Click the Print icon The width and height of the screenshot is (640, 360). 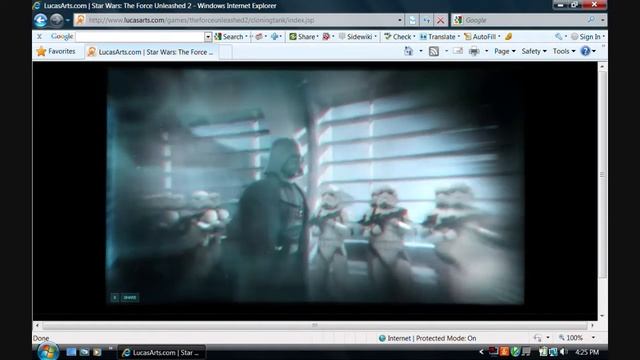click(x=474, y=51)
